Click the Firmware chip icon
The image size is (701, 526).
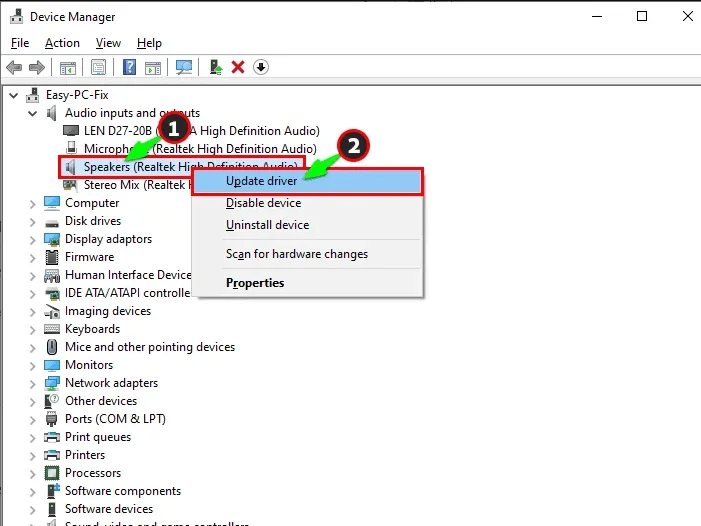(x=52, y=257)
